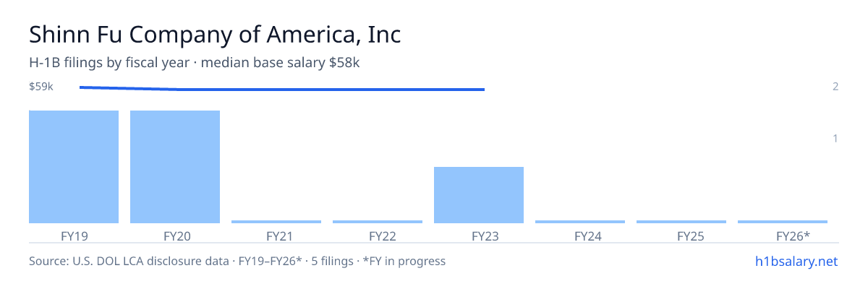The image size is (868, 289).
Task: Click the small FY22 bar
Action: (x=378, y=222)
